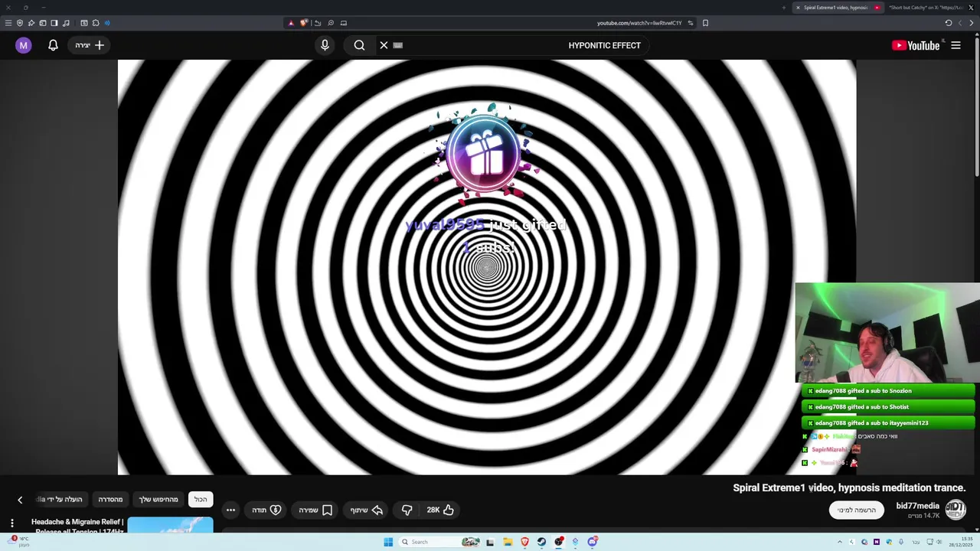The height and width of the screenshot is (551, 980).
Task: Open the taskbar clock showing 28/12/2025
Action: click(x=961, y=543)
